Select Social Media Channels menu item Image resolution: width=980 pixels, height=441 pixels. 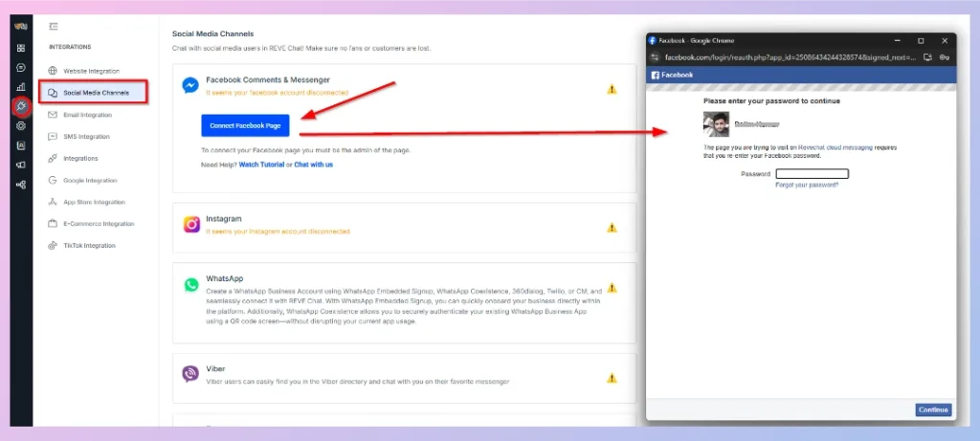93,93
